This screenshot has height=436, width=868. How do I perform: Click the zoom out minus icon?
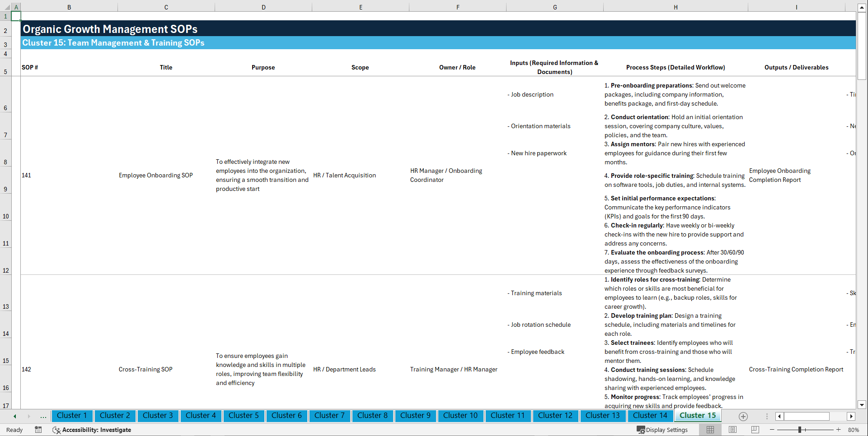coord(772,430)
